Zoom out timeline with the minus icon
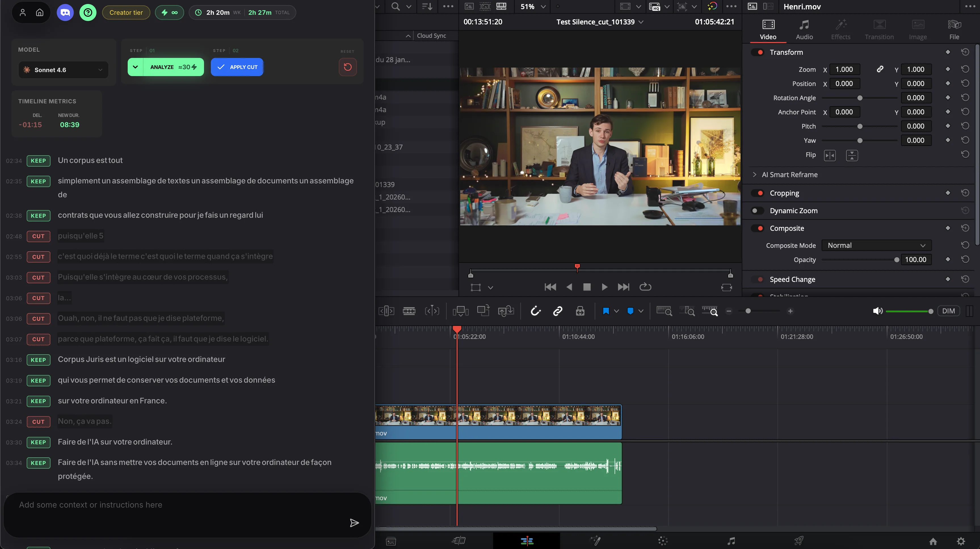 point(729,311)
